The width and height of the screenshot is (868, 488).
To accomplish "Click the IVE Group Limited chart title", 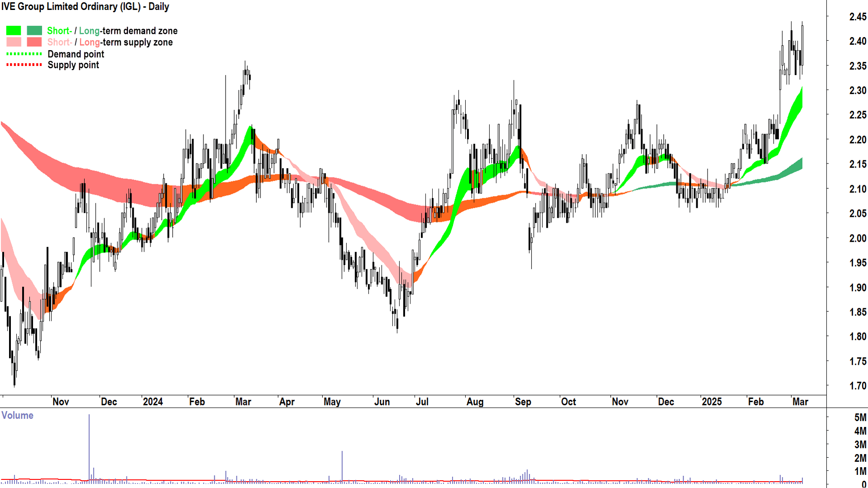I will tap(85, 7).
